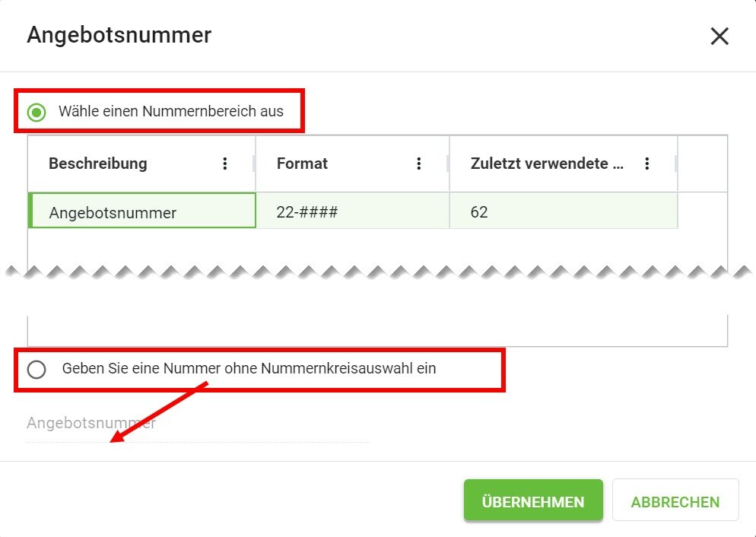Enable entering a number without Nummernkreis selection
This screenshot has height=537, width=756.
click(37, 368)
